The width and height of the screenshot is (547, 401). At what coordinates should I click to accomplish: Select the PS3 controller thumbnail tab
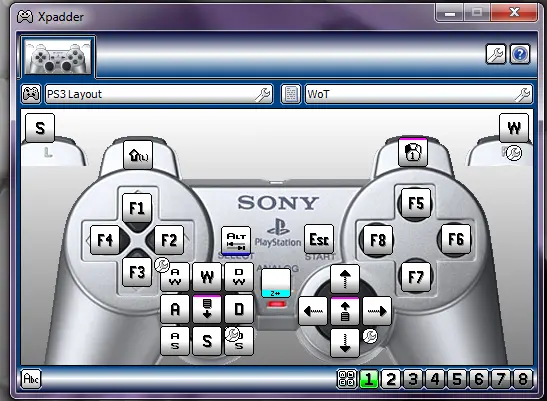[58, 57]
